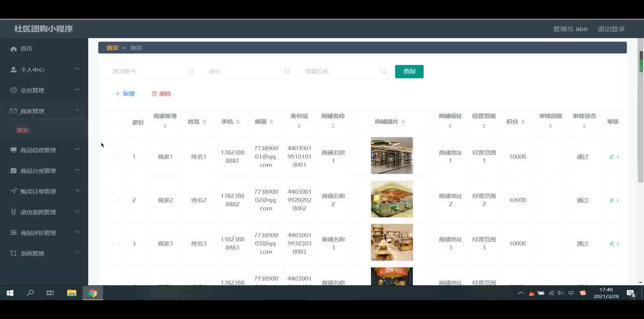
Task: Click the 购买订单管理 paper-plane icon
Action: (x=13, y=191)
